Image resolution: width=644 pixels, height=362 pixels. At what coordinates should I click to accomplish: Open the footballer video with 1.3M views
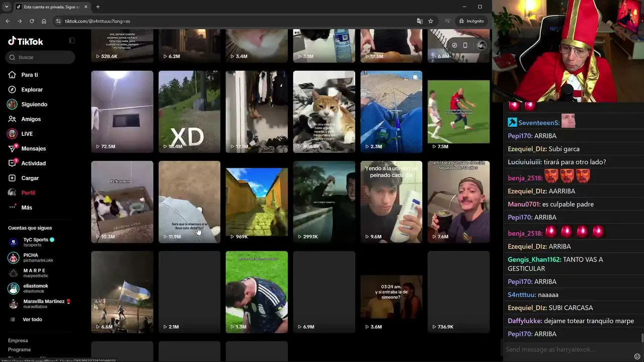[257, 292]
